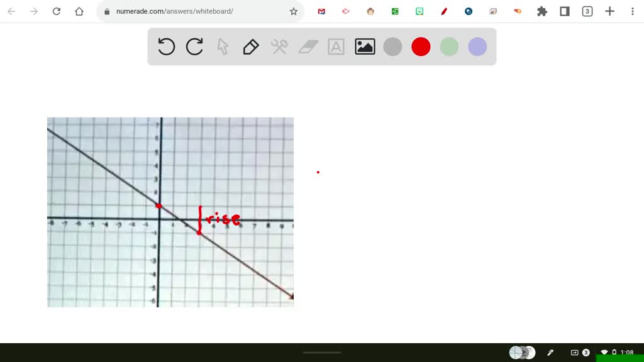Click the shapes/tools icon next to the pen
644x362 pixels.
click(x=279, y=46)
